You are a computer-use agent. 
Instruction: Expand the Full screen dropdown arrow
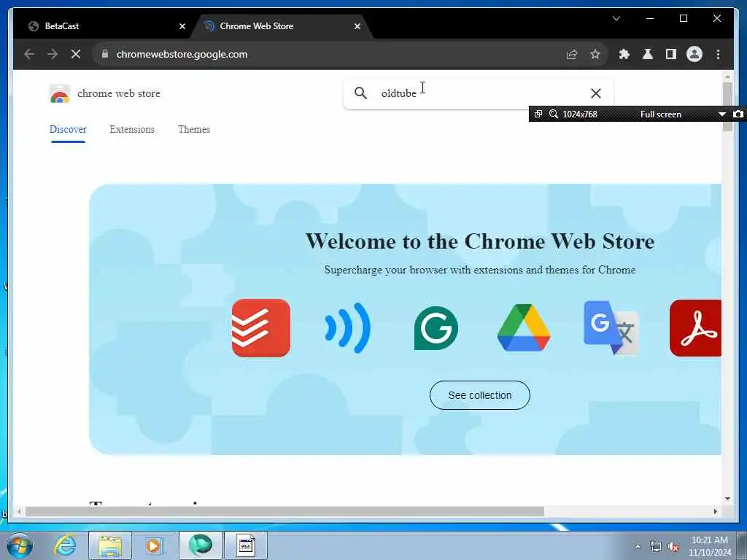click(721, 114)
